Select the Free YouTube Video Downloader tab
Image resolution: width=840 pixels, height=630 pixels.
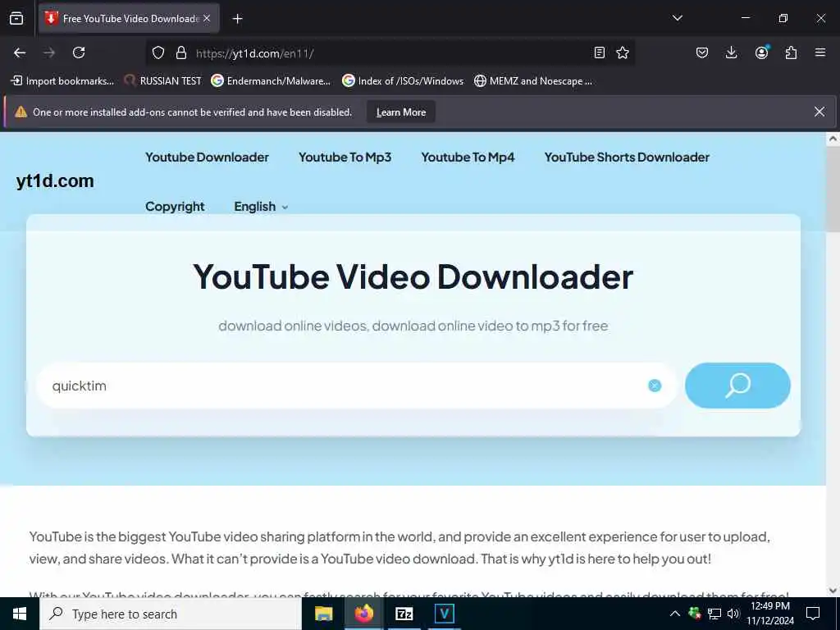[129, 19]
